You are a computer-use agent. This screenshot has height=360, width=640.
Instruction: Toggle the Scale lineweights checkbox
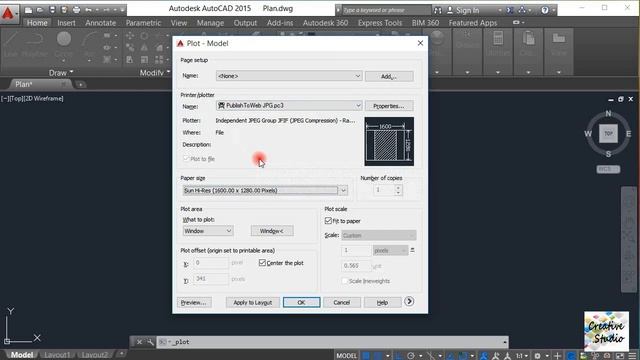344,281
